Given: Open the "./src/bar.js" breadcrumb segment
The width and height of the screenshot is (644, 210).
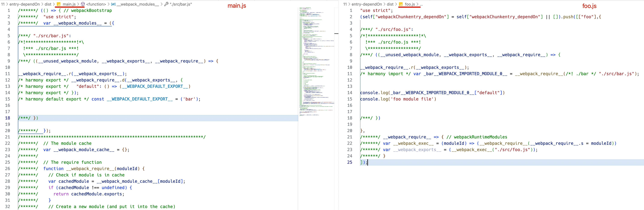Looking at the screenshot, I should (181, 4).
